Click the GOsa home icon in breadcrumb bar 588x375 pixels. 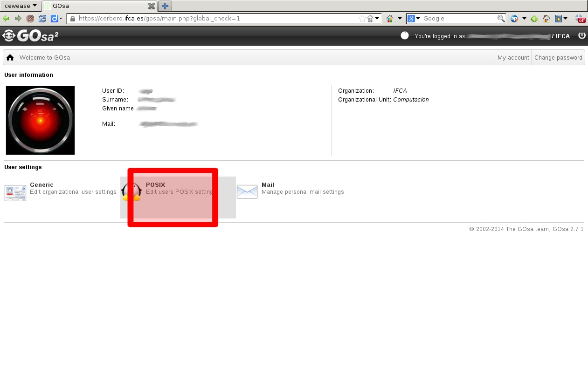10,58
